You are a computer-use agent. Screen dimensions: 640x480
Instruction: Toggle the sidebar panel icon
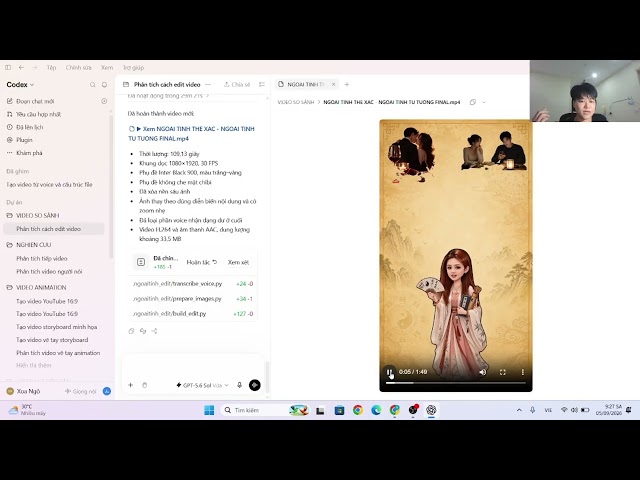pyautogui.click(x=8, y=67)
